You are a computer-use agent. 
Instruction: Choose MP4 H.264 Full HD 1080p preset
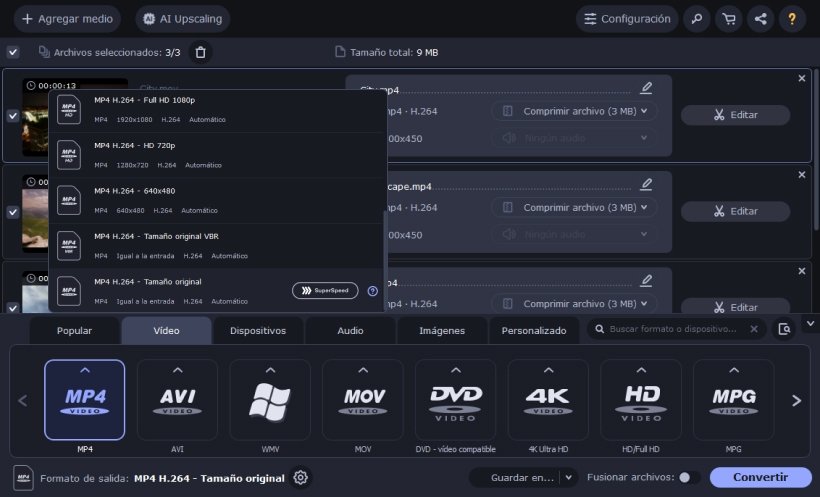tap(216, 110)
